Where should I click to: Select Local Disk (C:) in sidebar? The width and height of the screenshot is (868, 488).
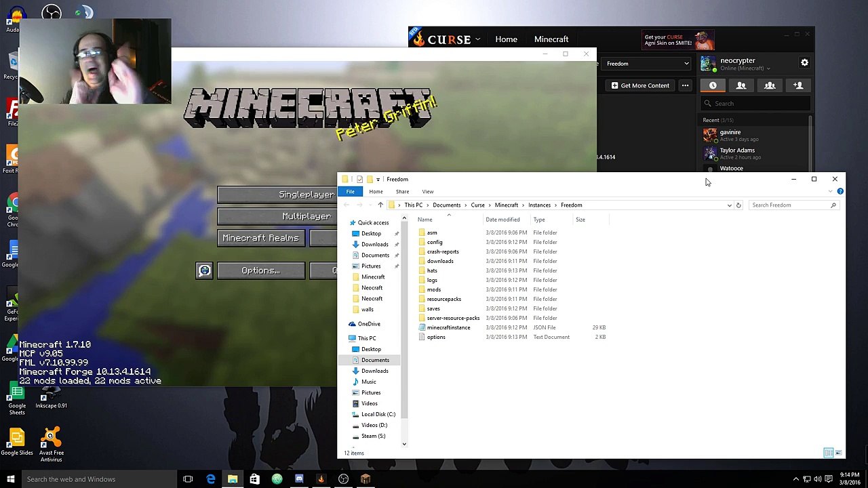pos(378,414)
